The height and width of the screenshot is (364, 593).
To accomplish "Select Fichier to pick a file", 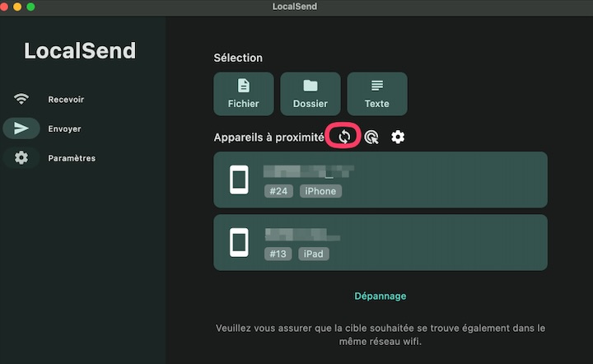I will point(244,94).
